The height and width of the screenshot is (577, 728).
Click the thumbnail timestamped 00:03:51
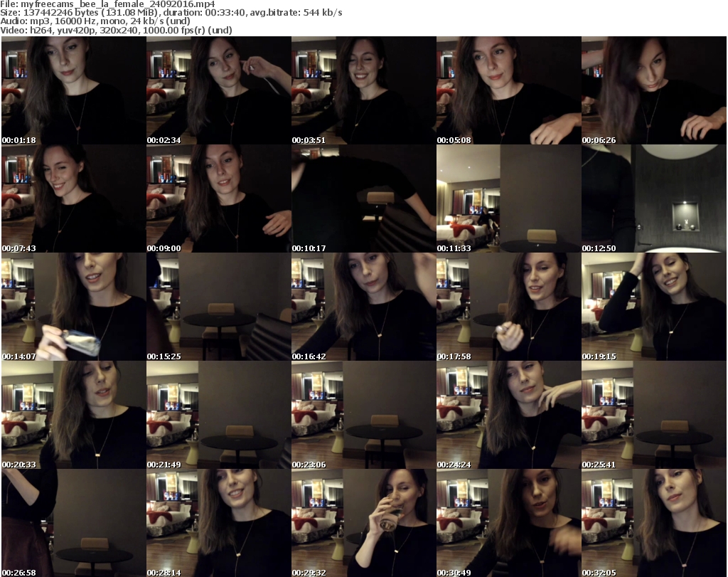point(363,90)
